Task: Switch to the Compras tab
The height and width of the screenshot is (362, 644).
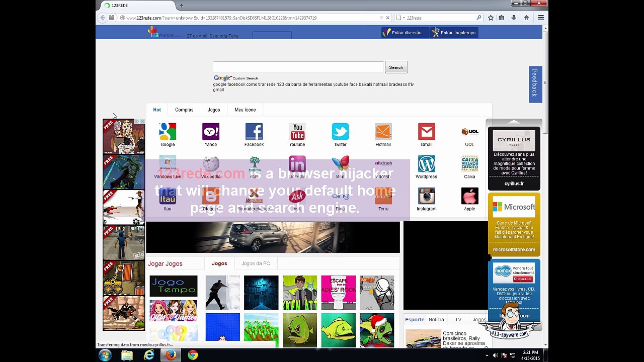Action: [184, 110]
